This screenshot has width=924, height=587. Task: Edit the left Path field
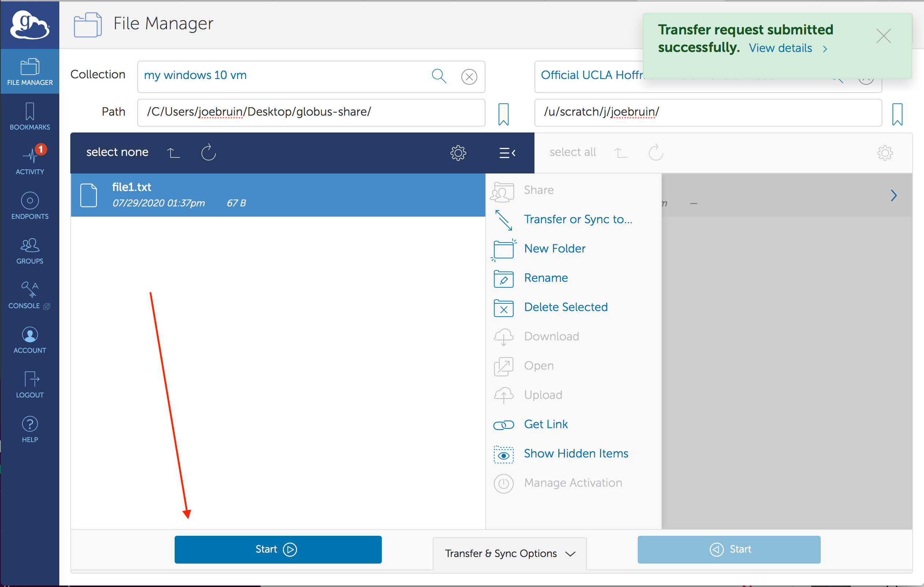[311, 112]
